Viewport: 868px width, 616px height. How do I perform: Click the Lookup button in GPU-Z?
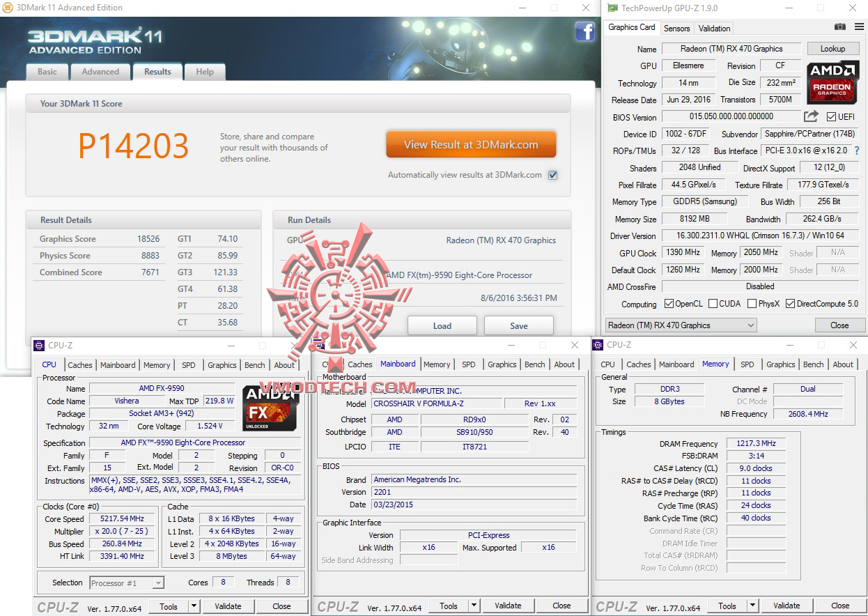tap(833, 48)
